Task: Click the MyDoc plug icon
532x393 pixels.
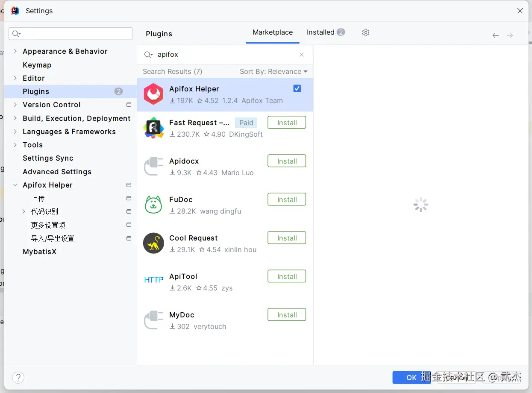Action: tap(153, 320)
